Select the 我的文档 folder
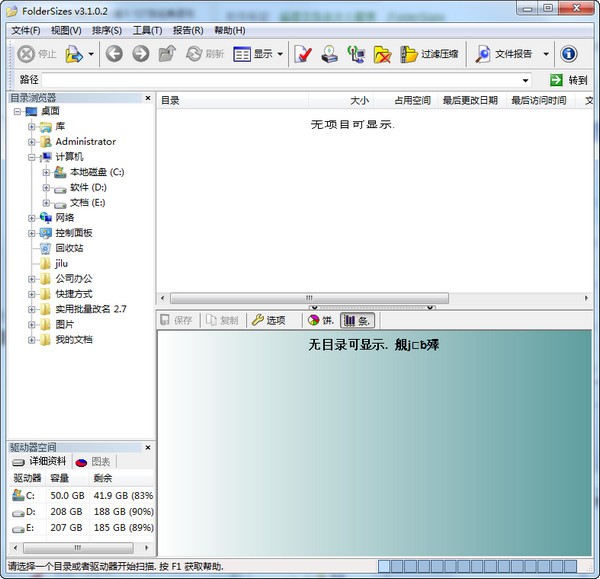Screen dimensions: 600x579 pos(66,339)
